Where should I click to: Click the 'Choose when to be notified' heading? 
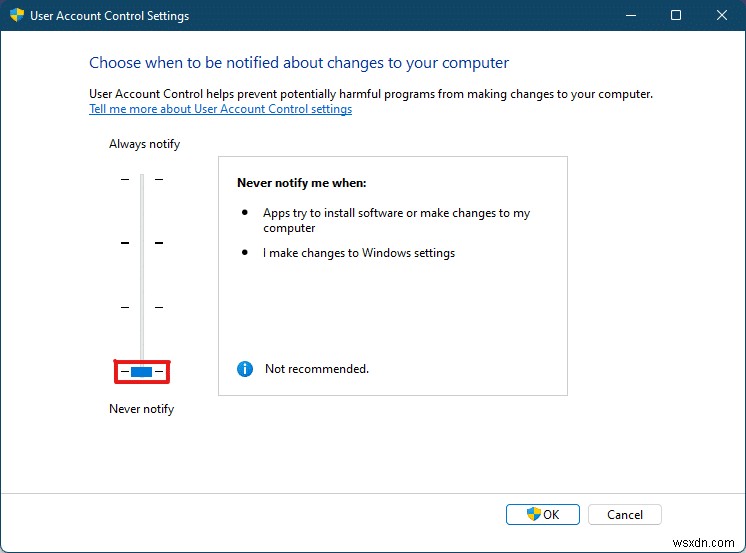[299, 63]
